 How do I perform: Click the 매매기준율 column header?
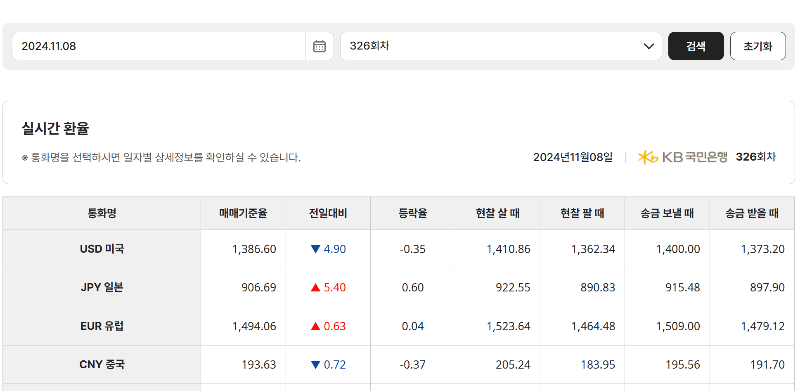[x=243, y=213]
